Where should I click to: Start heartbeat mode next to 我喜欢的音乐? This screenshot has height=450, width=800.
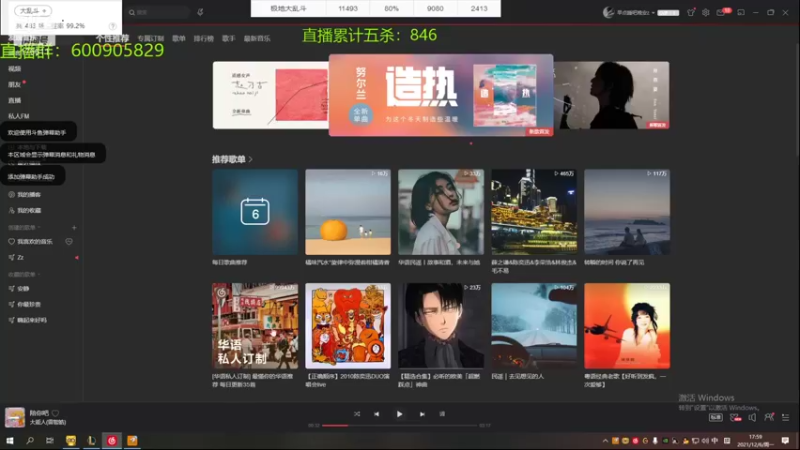coord(69,241)
